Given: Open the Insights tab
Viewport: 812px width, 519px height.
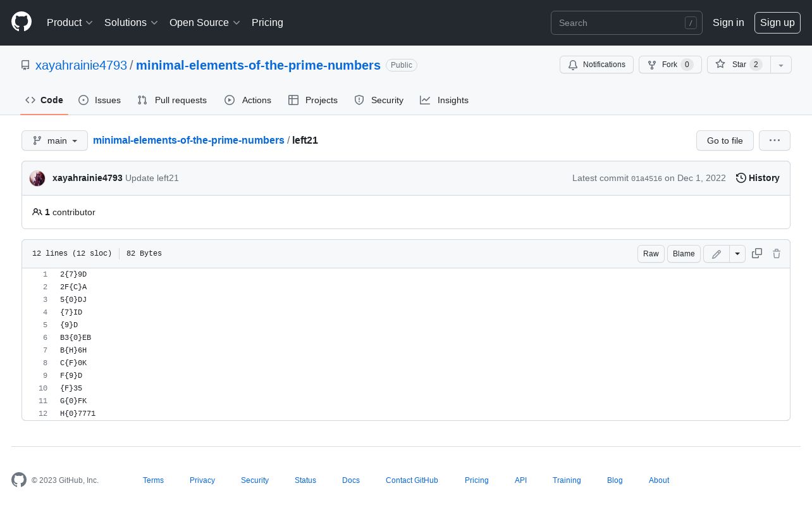Looking at the screenshot, I should click(x=445, y=100).
